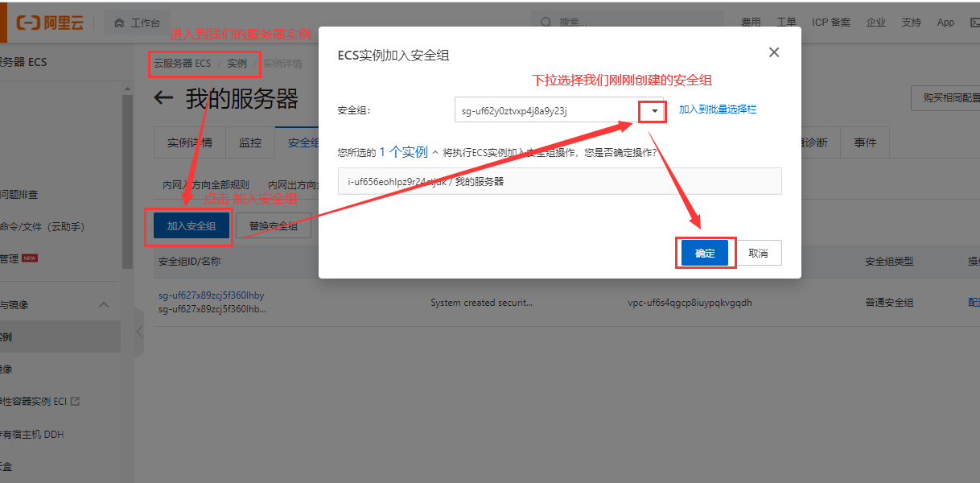Click the 确定 confirm button
Viewport: 980px width, 483px height.
[705, 252]
